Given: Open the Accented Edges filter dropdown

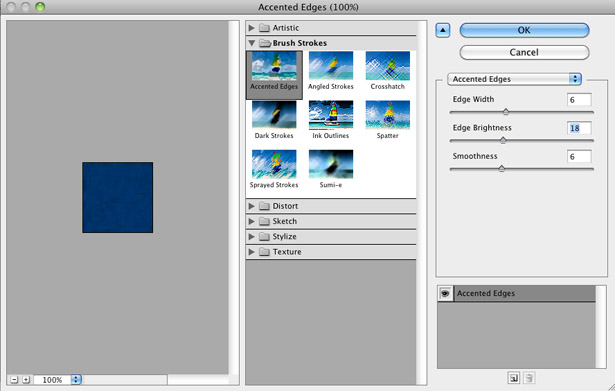Looking at the screenshot, I should (x=514, y=79).
